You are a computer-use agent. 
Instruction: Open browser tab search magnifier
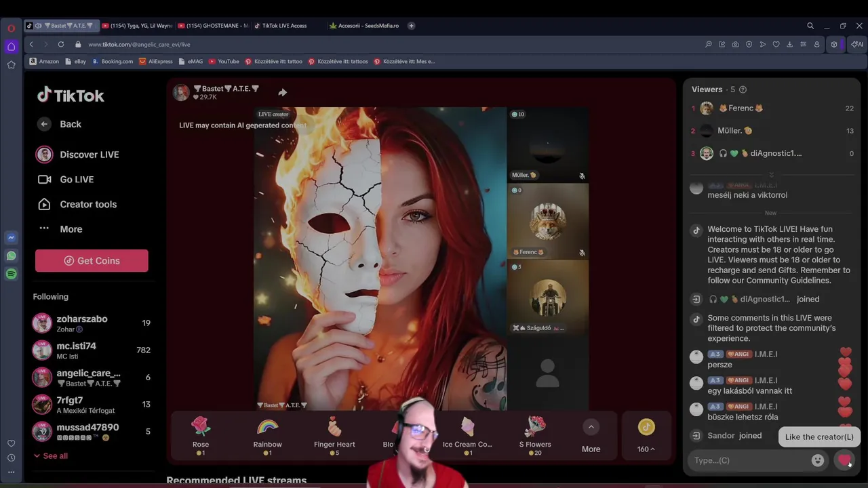pos(810,26)
